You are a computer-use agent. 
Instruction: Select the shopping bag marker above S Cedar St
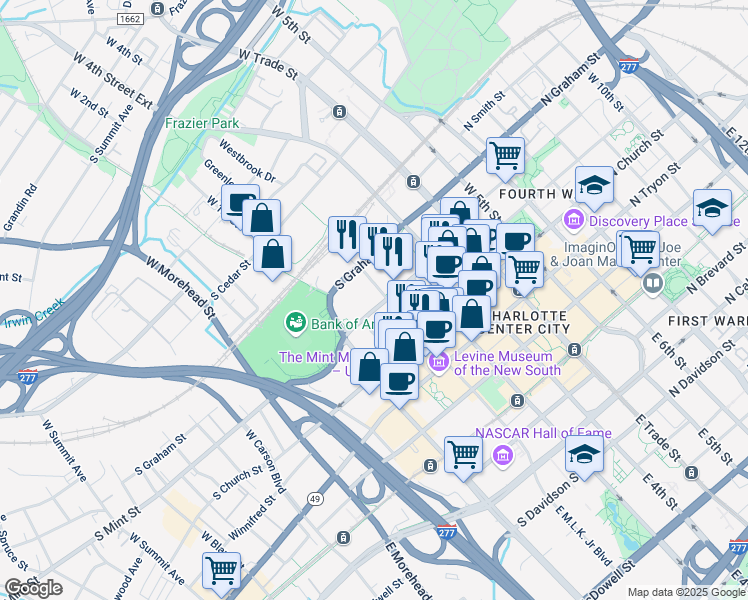[272, 253]
